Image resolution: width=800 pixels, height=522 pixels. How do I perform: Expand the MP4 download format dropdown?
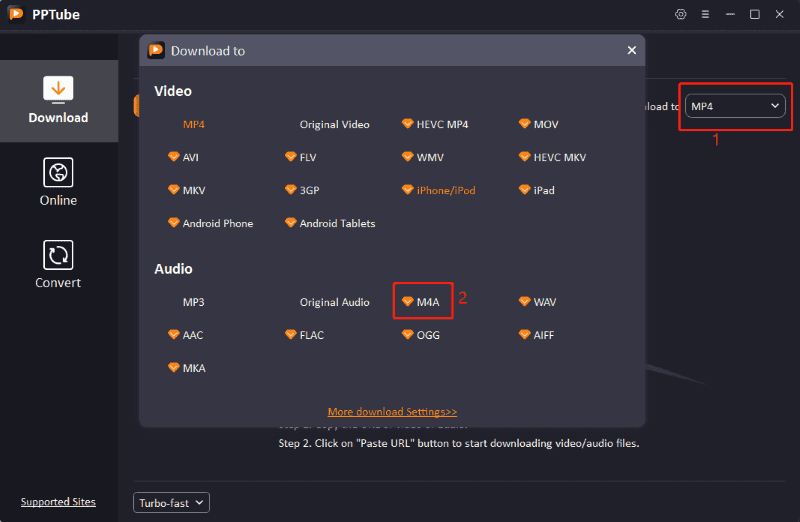tap(735, 106)
